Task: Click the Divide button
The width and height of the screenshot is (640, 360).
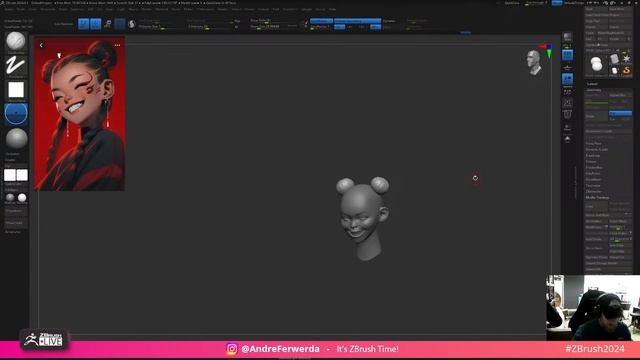Action: (x=597, y=116)
